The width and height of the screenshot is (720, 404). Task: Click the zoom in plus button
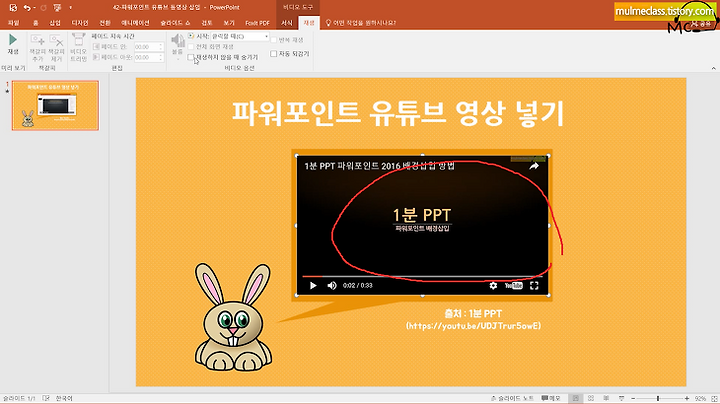687,398
